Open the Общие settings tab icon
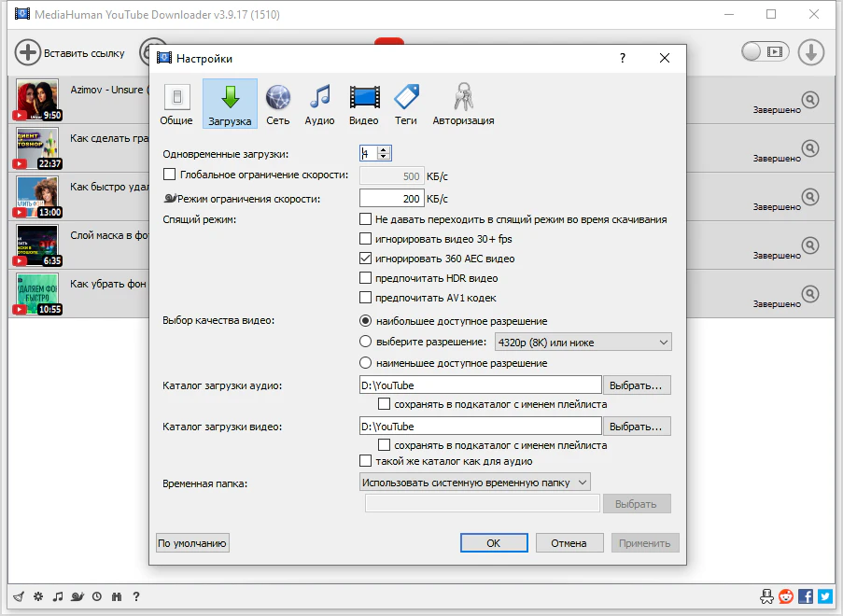This screenshot has width=843, height=616. pyautogui.click(x=176, y=104)
